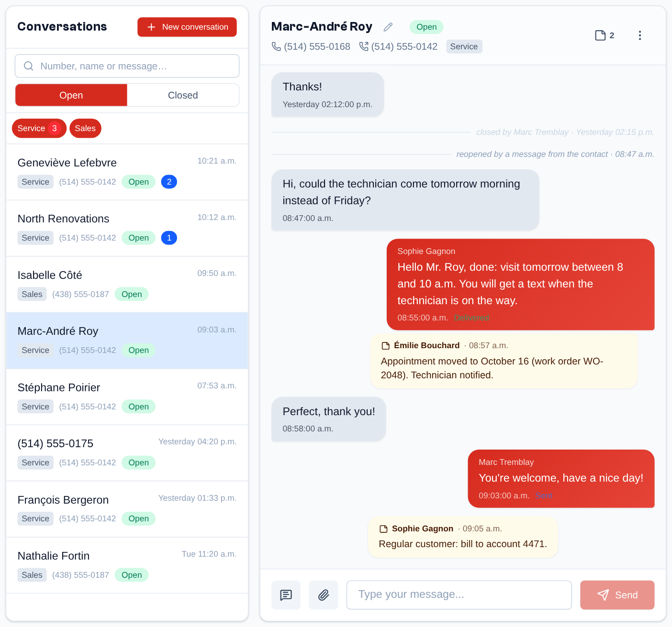Image resolution: width=672 pixels, height=627 pixels.
Task: Toggle the Service filter chip
Action: 39,128
